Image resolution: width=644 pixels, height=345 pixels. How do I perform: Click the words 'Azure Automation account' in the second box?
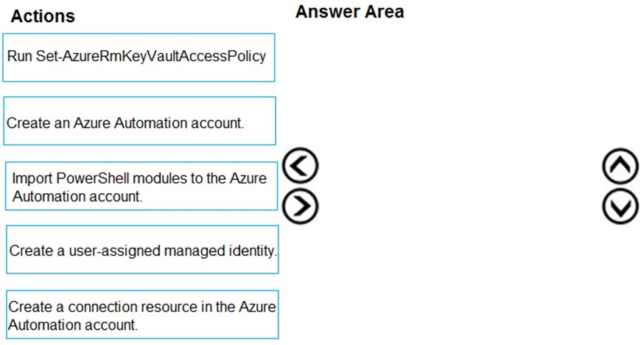point(158,123)
